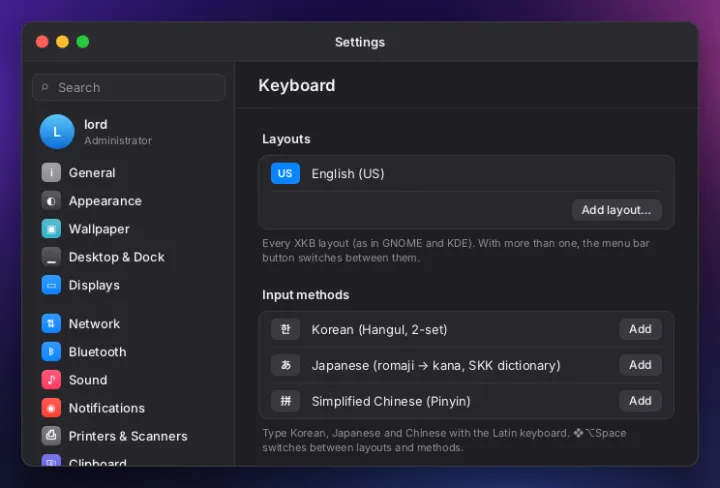
Task: Click the Network arrows icon
Action: [51, 324]
